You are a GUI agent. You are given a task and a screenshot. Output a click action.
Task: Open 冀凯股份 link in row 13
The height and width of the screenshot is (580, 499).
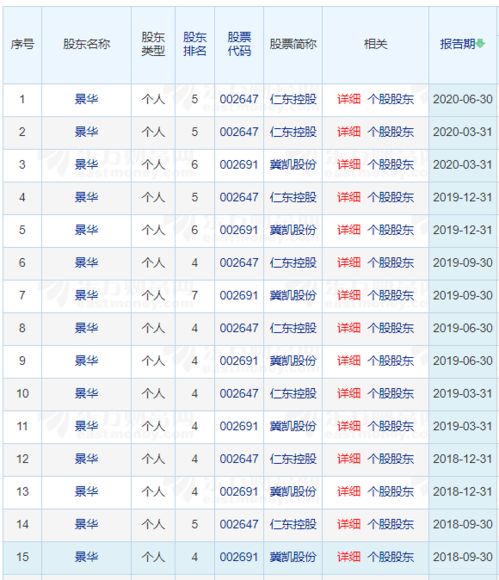tap(293, 491)
